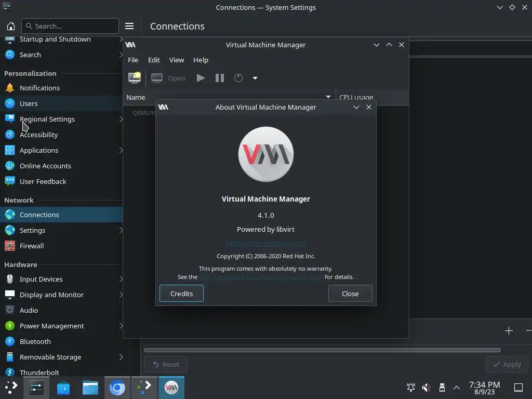Click the Virtual Machine Manager logo image
Screen dimensions: 532x399
265,154
